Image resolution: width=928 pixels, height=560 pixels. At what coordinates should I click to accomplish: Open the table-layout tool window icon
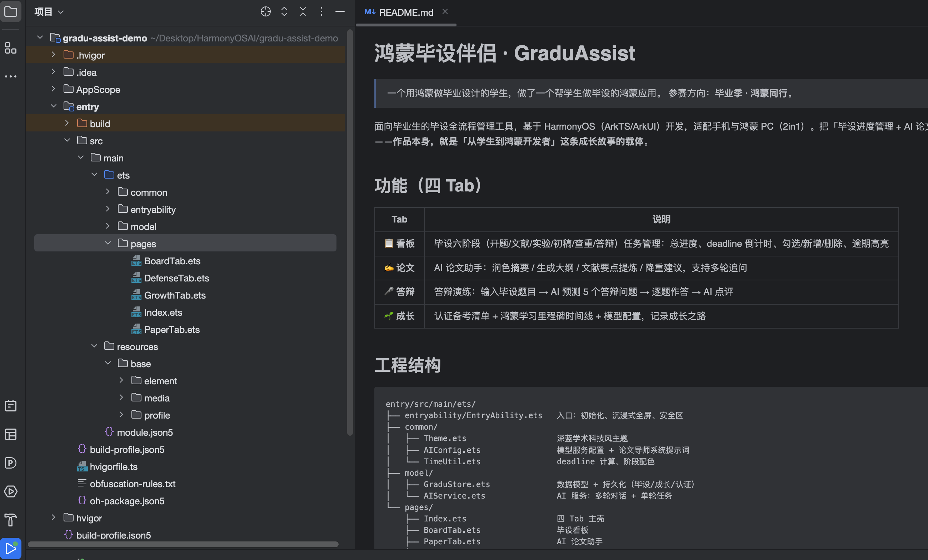(11, 434)
